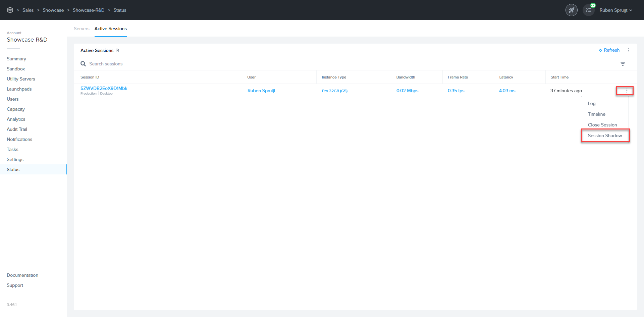
Task: Open panel options three-dot menu near Refresh
Action: (x=628, y=50)
